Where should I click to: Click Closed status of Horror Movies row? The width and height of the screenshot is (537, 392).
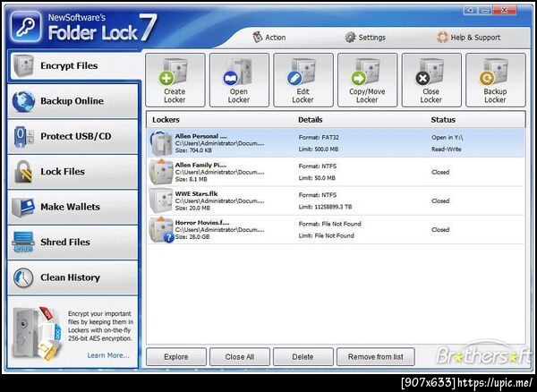(x=440, y=229)
